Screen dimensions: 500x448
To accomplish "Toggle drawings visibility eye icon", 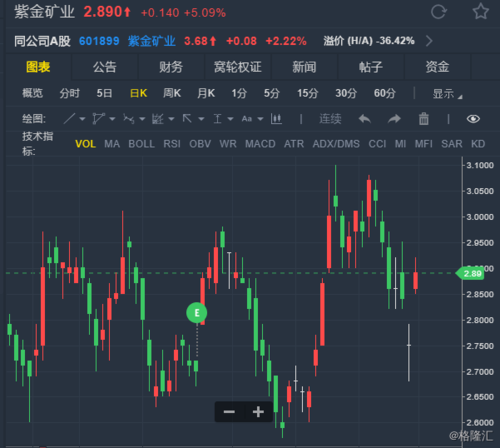I will click(473, 119).
